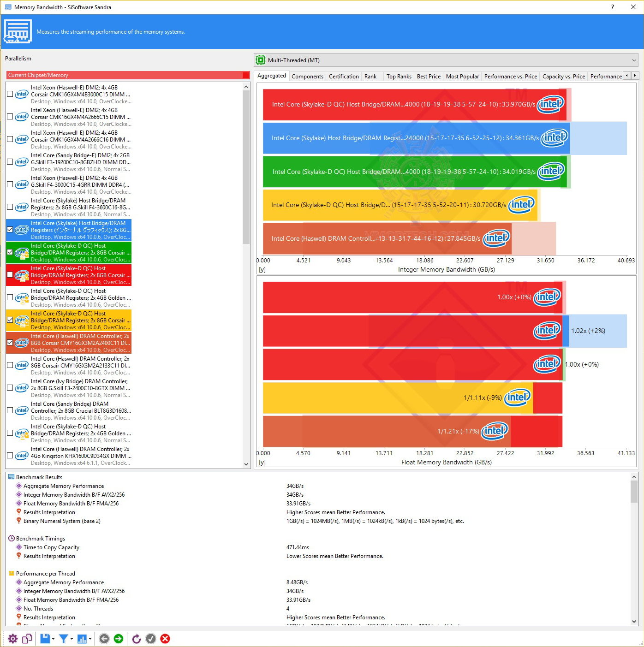Click the yellow icon beside Performance per Thread

pyautogui.click(x=12, y=574)
